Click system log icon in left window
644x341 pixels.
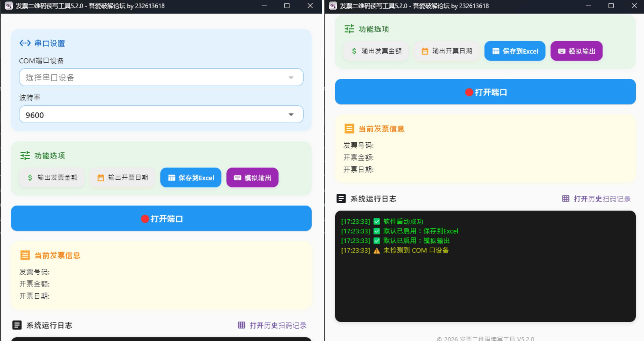(17, 325)
